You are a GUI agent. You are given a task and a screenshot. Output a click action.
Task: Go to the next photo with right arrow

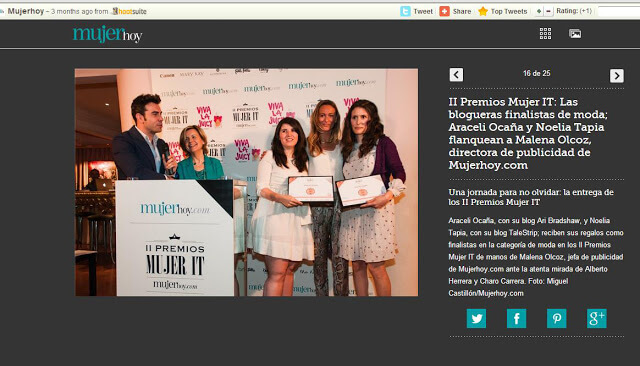[617, 75]
